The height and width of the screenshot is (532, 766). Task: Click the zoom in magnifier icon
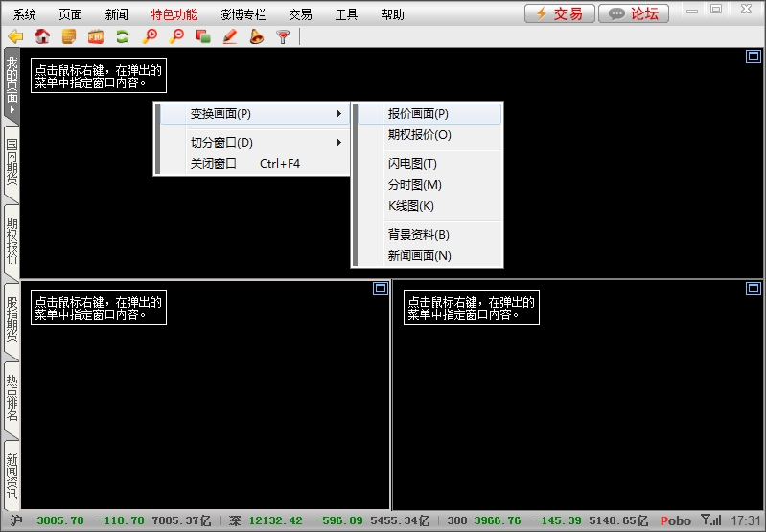(x=150, y=36)
